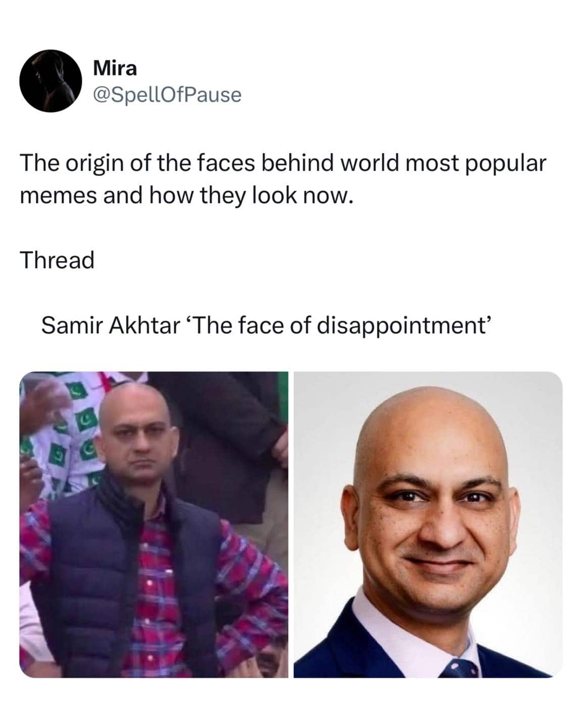Click the green flag in the left photo

coord(82,419)
